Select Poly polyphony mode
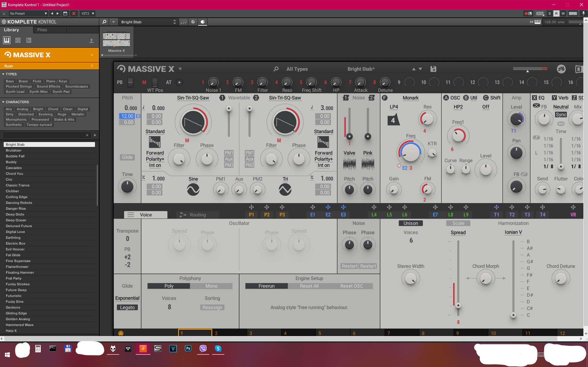Viewport: 588px width, 367px height. (x=169, y=286)
